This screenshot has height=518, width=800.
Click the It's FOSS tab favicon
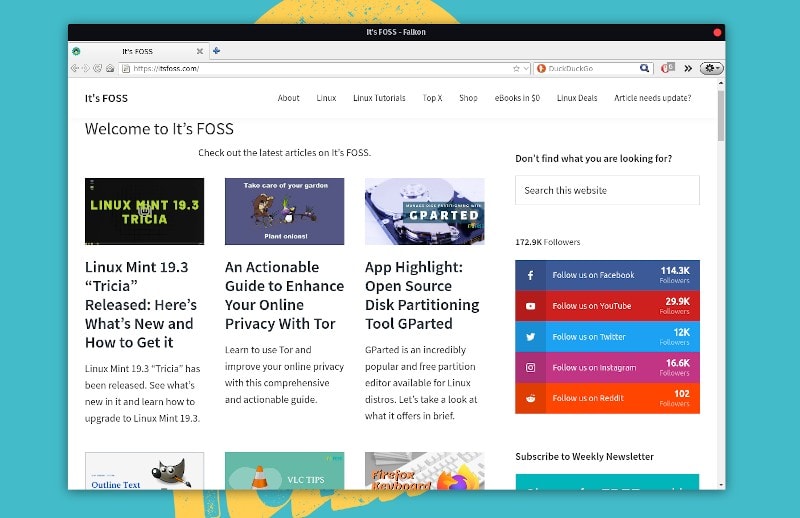[76, 51]
